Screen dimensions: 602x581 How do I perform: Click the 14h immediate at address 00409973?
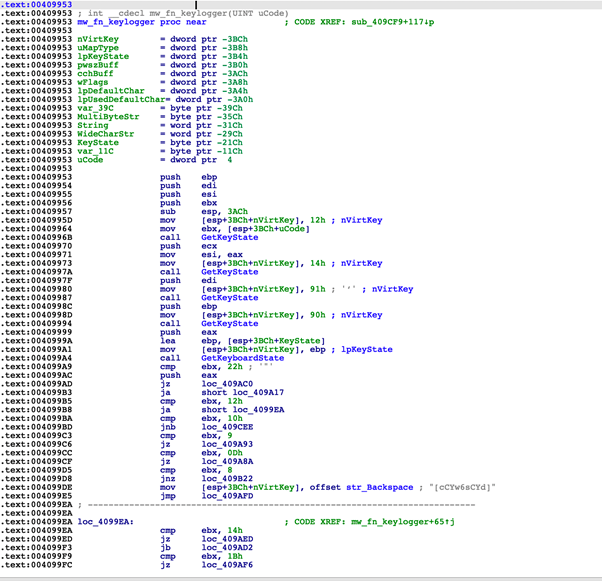(x=318, y=263)
